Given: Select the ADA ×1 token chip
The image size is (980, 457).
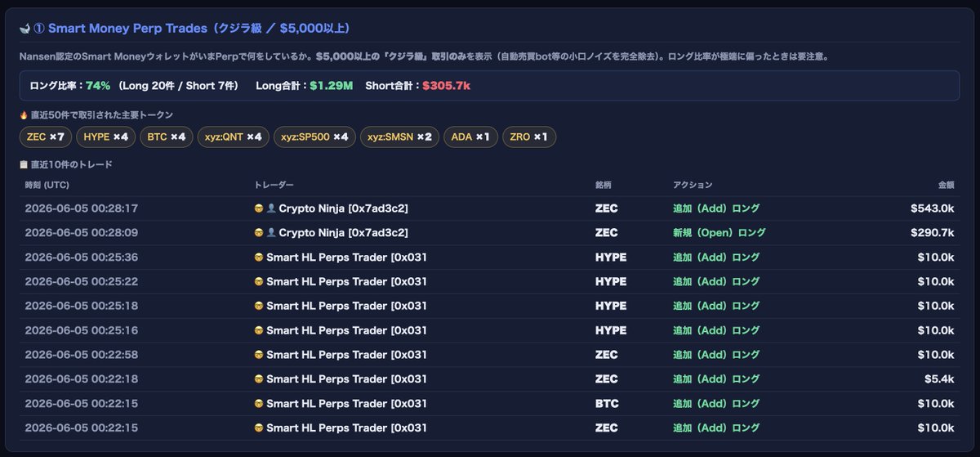Looking at the screenshot, I should [470, 137].
